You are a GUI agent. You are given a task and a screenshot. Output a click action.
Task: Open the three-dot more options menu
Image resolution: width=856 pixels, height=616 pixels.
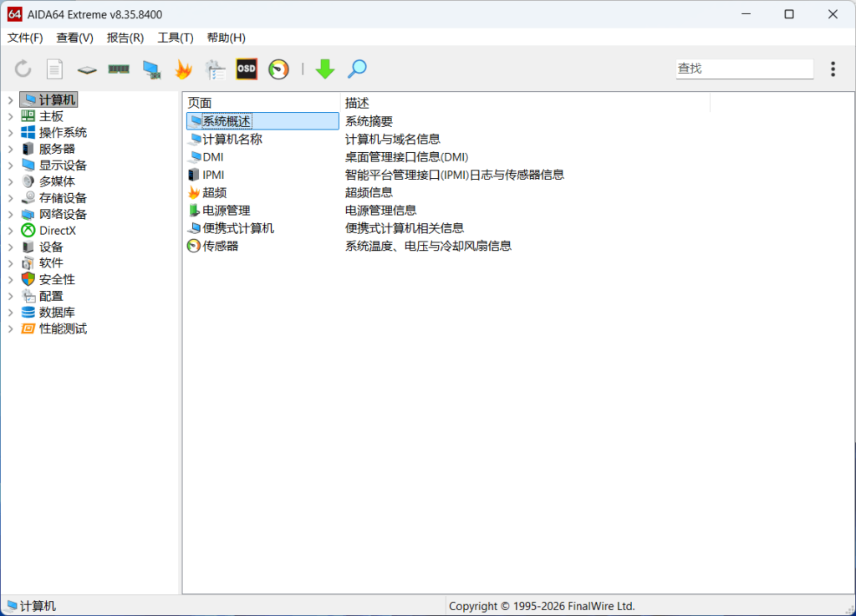[833, 69]
